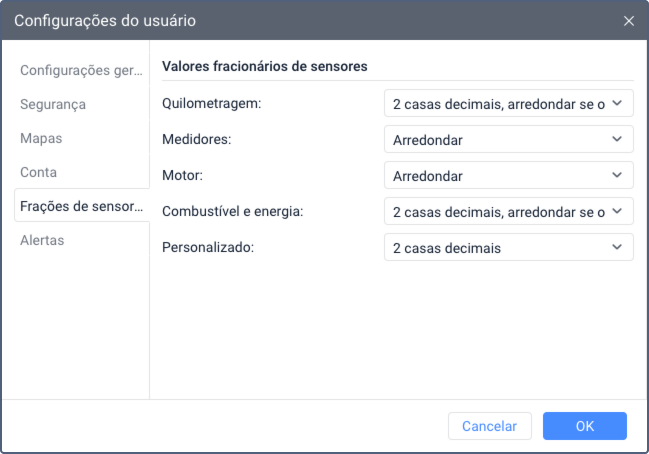The width and height of the screenshot is (649, 454).
Task: Show the Alertas tab
Action: tap(42, 240)
